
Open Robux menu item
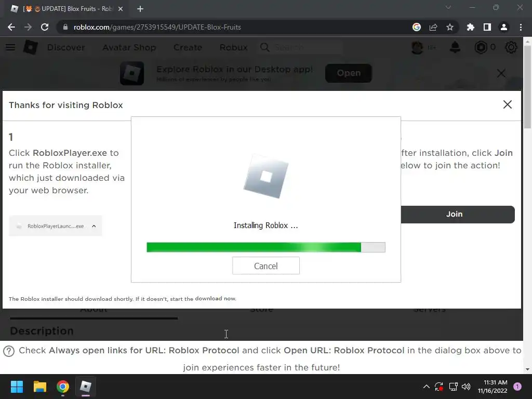pyautogui.click(x=233, y=47)
